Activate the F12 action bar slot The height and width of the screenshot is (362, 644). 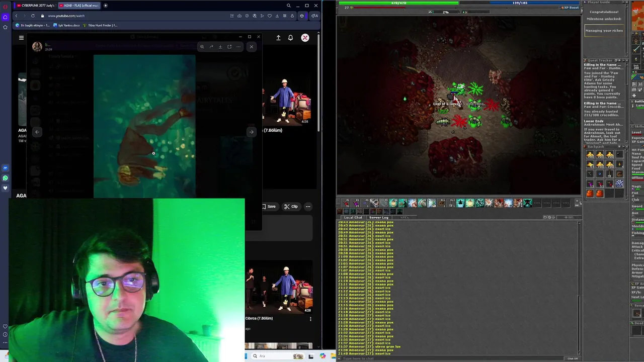(x=451, y=203)
